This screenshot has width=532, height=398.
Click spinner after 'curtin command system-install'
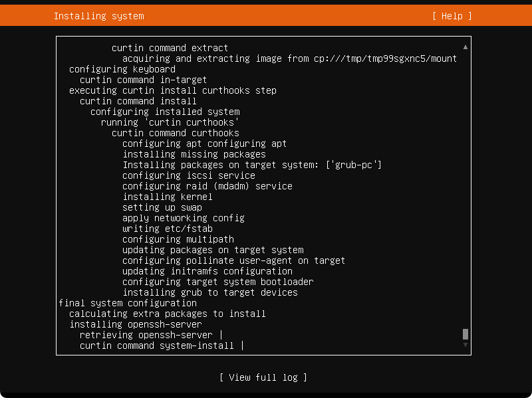242,346
